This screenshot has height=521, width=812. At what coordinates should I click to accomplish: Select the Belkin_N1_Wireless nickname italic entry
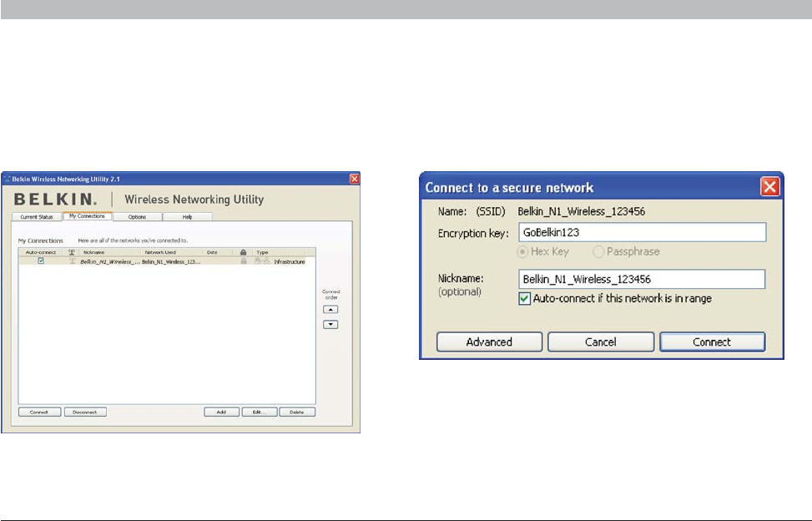[109, 261]
